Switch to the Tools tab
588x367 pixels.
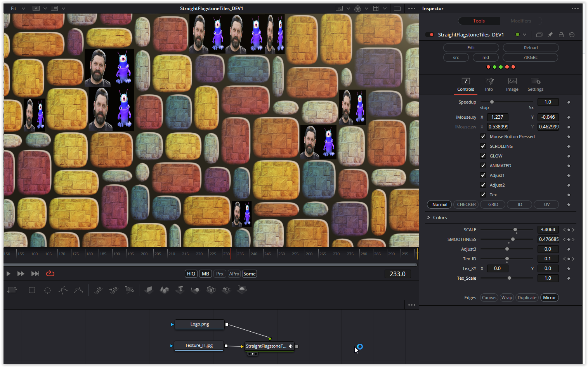tap(479, 21)
